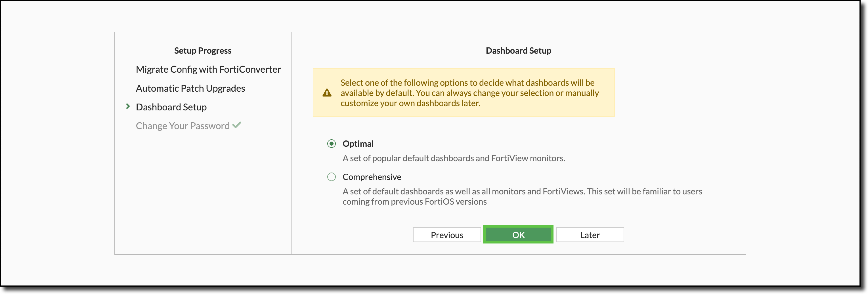Viewport: 868px width, 294px height.
Task: Postpone setup by clicking Later
Action: click(590, 235)
